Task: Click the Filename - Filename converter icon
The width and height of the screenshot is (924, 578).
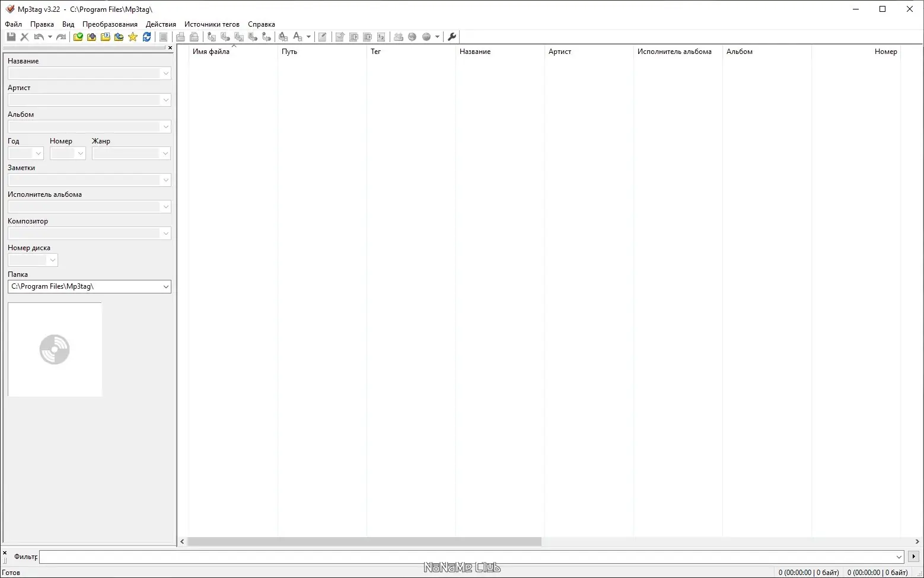Action: click(x=239, y=37)
